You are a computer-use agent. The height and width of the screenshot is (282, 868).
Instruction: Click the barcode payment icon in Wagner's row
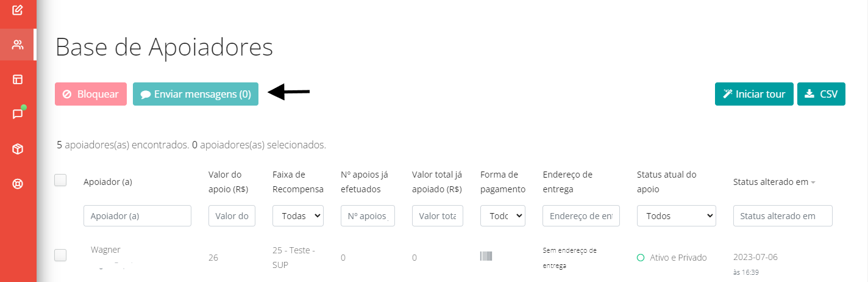486,256
